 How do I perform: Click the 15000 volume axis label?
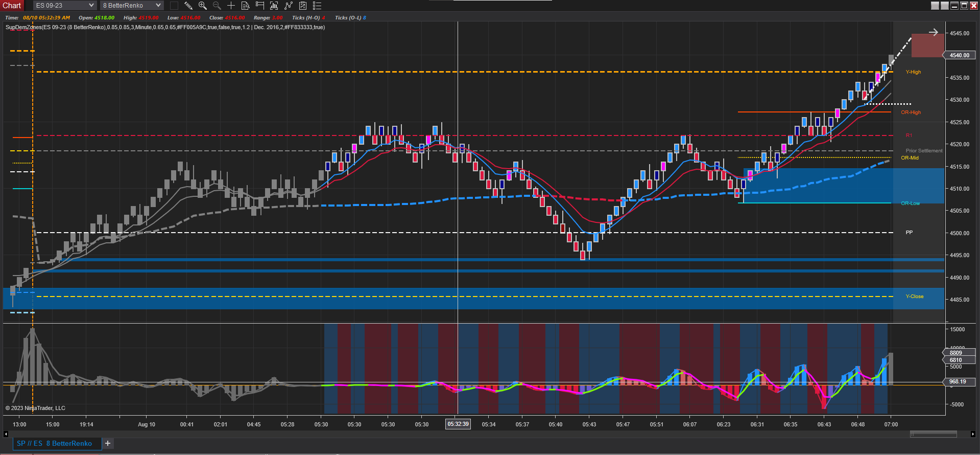tap(958, 329)
